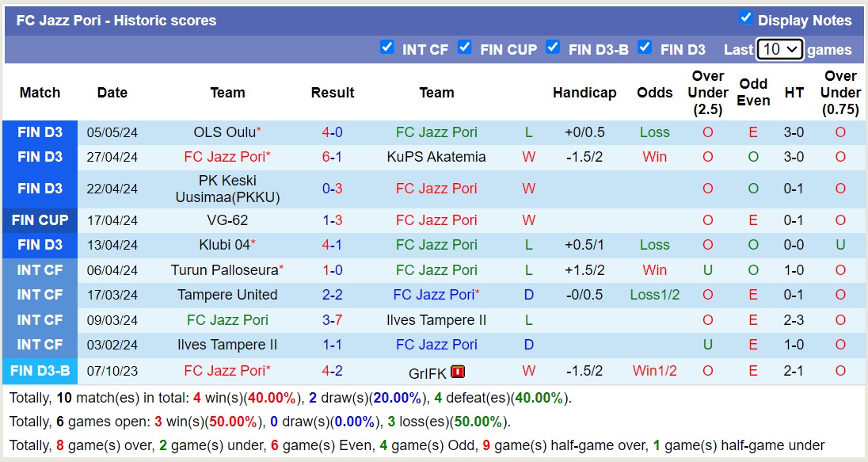Viewport: 868px width, 462px height.
Task: Toggle the Display Notes checkbox
Action: 745,18
